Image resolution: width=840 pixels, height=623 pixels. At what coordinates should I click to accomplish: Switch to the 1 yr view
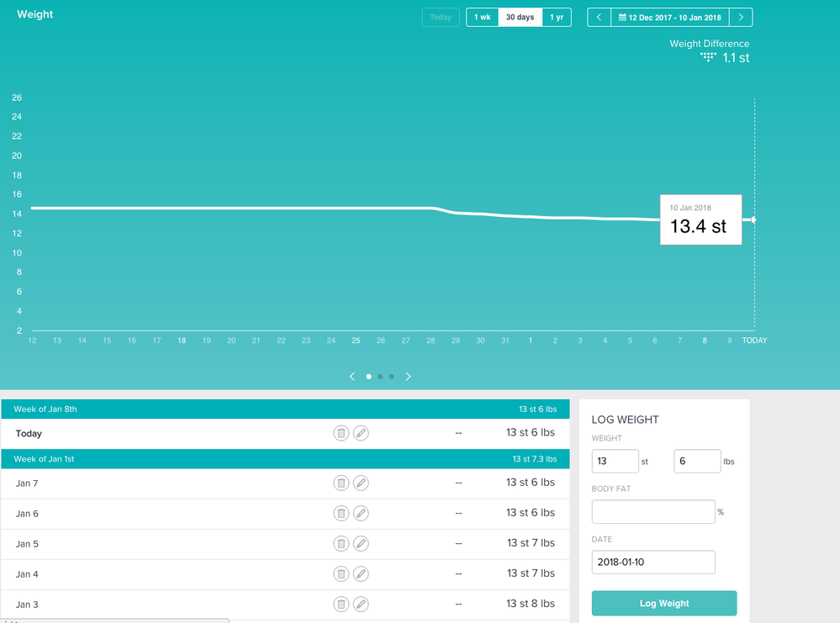point(557,18)
